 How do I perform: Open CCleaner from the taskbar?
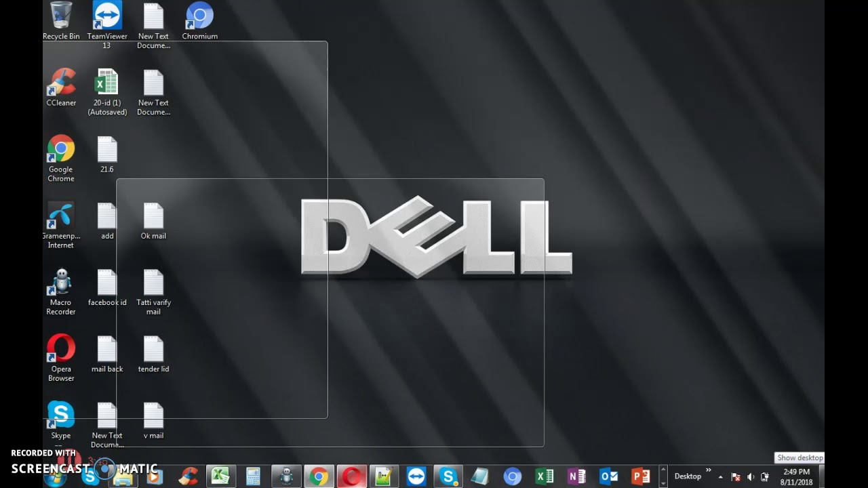pyautogui.click(x=188, y=477)
